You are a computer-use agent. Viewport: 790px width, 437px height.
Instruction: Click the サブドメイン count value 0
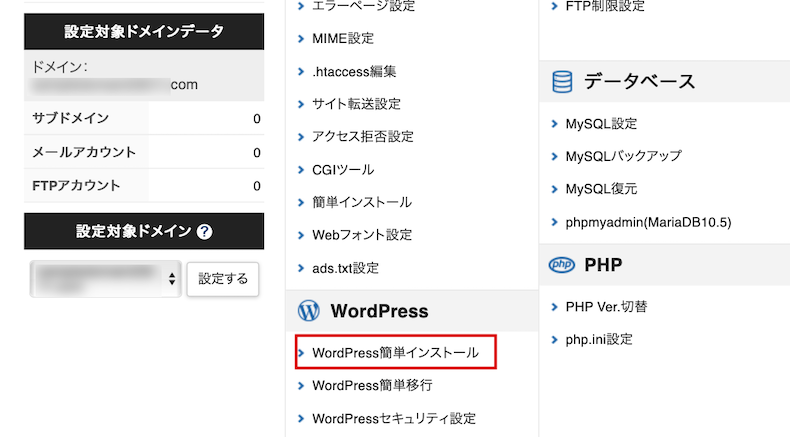tap(257, 118)
